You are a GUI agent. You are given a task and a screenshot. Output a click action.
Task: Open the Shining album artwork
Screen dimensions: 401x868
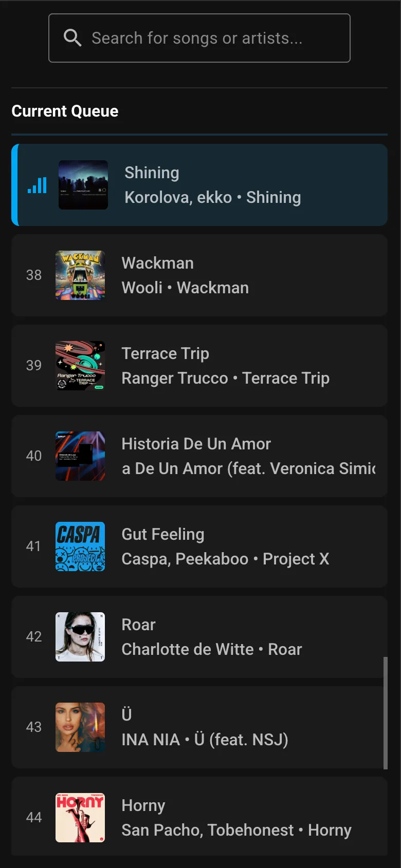coord(83,185)
